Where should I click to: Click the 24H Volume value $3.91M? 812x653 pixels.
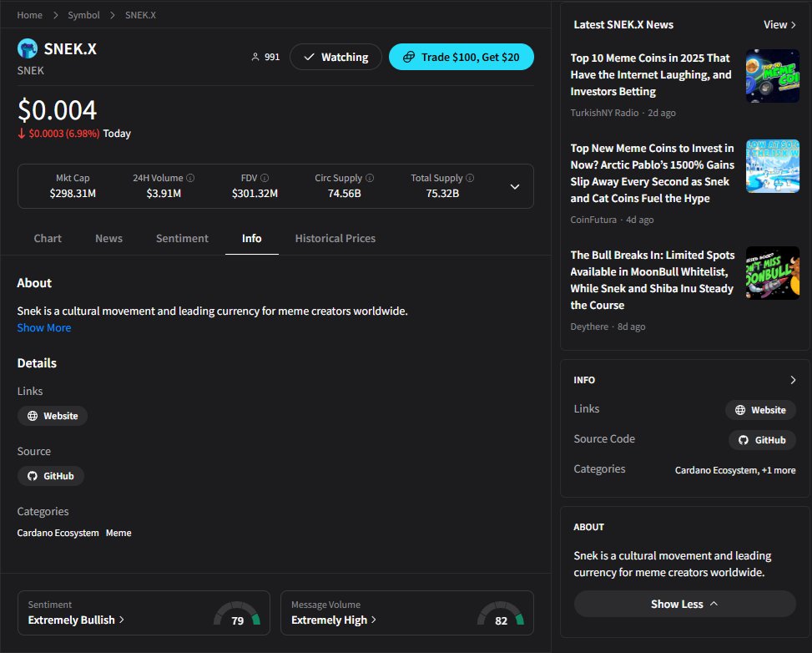coord(164,193)
